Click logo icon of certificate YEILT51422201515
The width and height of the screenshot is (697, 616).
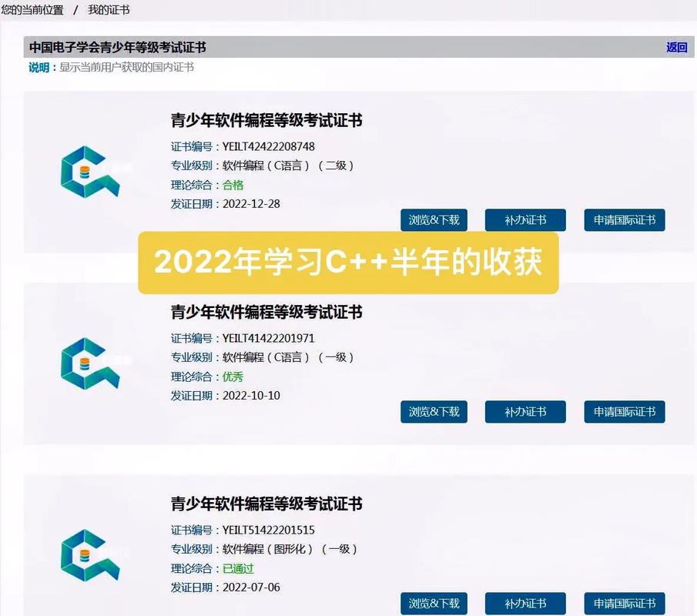pyautogui.click(x=90, y=555)
